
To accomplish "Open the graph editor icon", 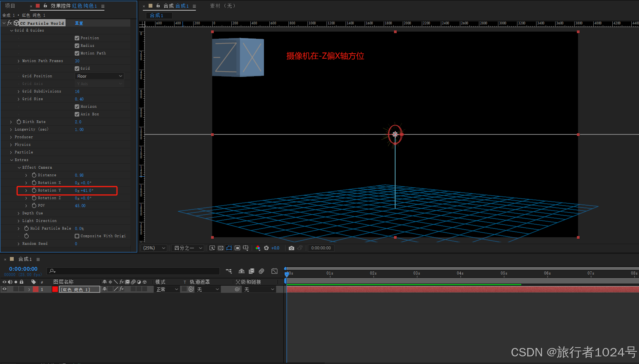I will pyautogui.click(x=274, y=271).
